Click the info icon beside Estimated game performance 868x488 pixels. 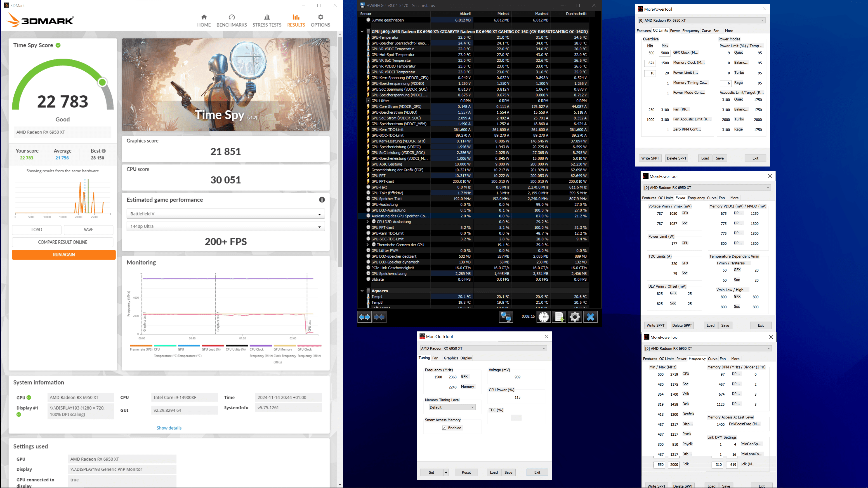coord(322,200)
